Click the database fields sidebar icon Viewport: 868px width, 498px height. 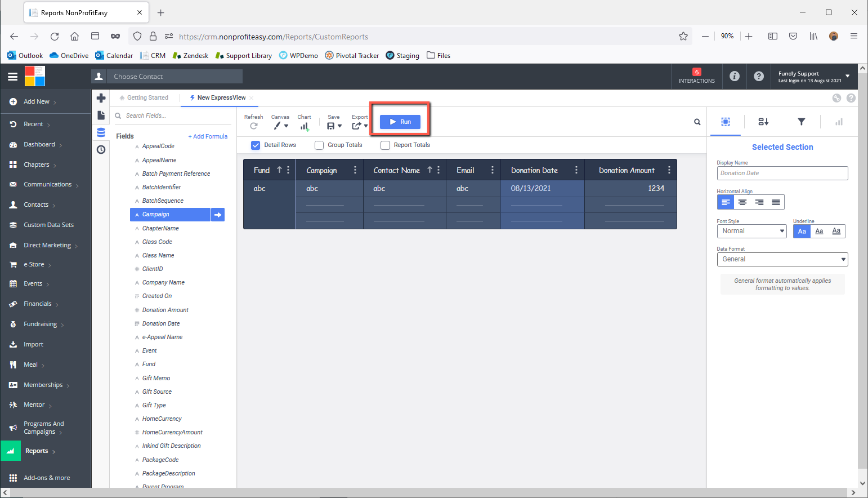[101, 132]
